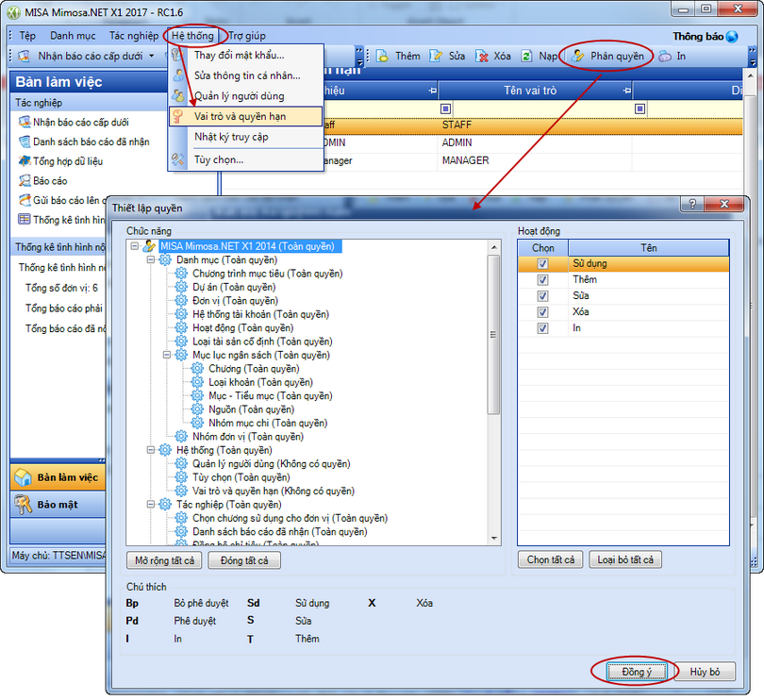Click the Nhận báo cáo cấp dưới sidebar icon
Viewport: 764px width, 700px height.
point(25,122)
